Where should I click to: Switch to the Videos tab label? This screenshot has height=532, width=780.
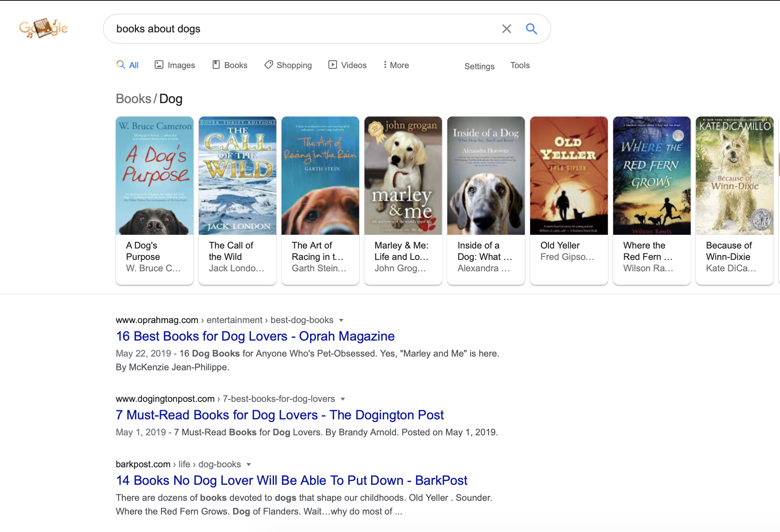(x=354, y=65)
